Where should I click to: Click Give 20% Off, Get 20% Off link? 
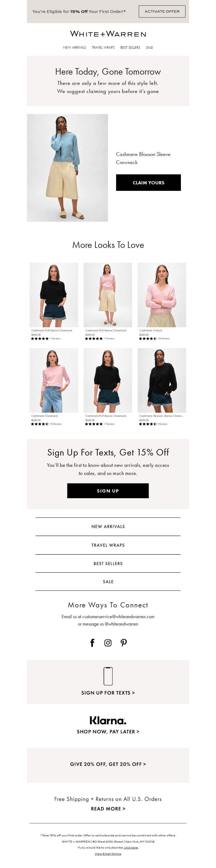point(108,764)
